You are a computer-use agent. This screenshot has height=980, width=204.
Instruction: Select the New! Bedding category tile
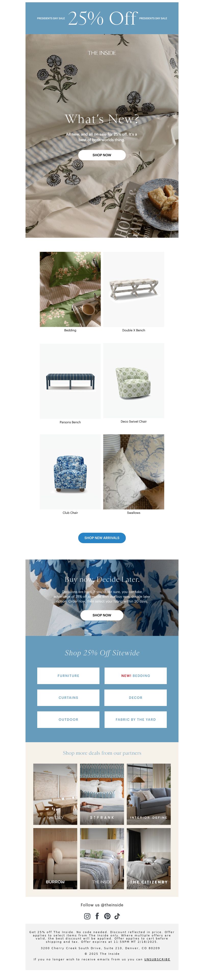click(135, 676)
